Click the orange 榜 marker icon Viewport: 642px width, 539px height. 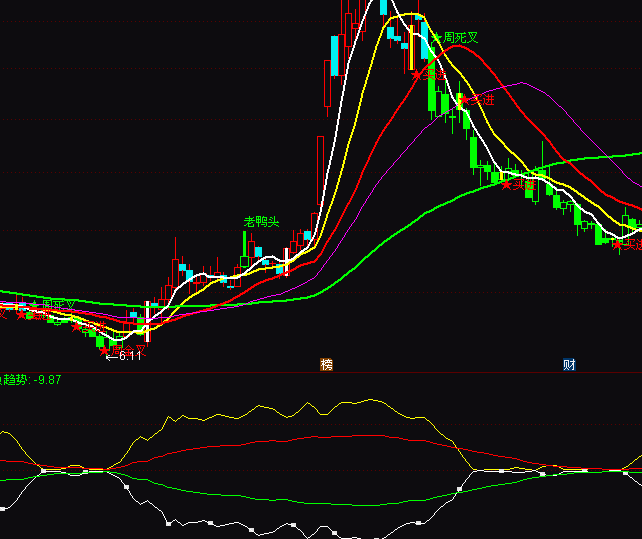point(326,364)
